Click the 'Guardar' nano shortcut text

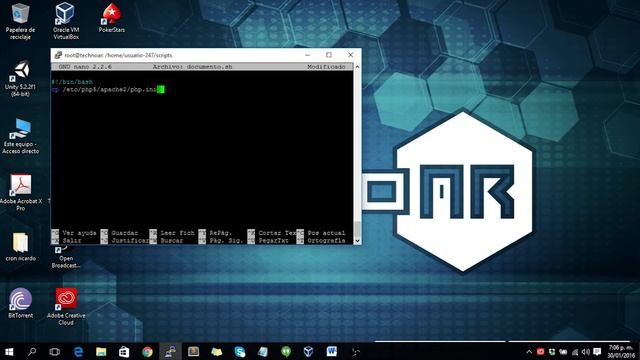(125, 233)
